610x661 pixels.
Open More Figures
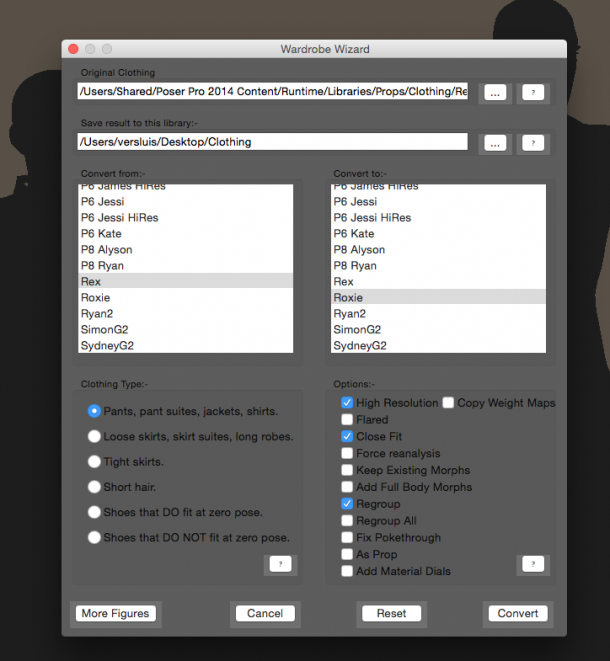(x=116, y=613)
